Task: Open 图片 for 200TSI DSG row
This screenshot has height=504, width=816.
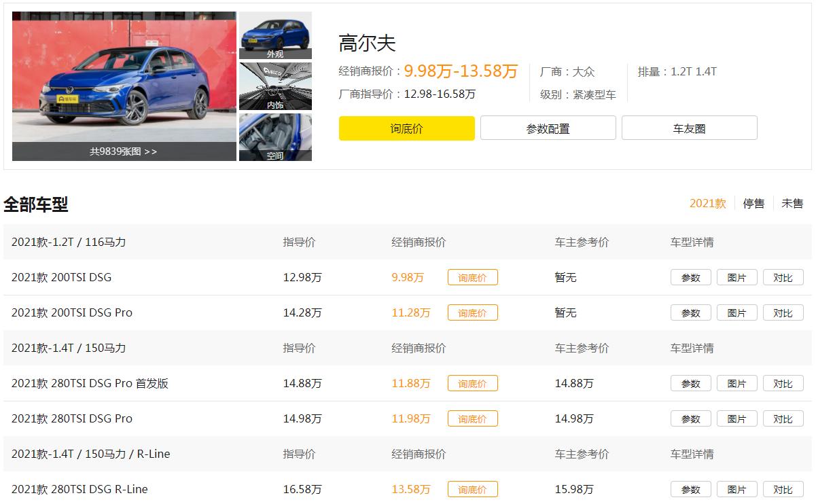Action: [737, 277]
